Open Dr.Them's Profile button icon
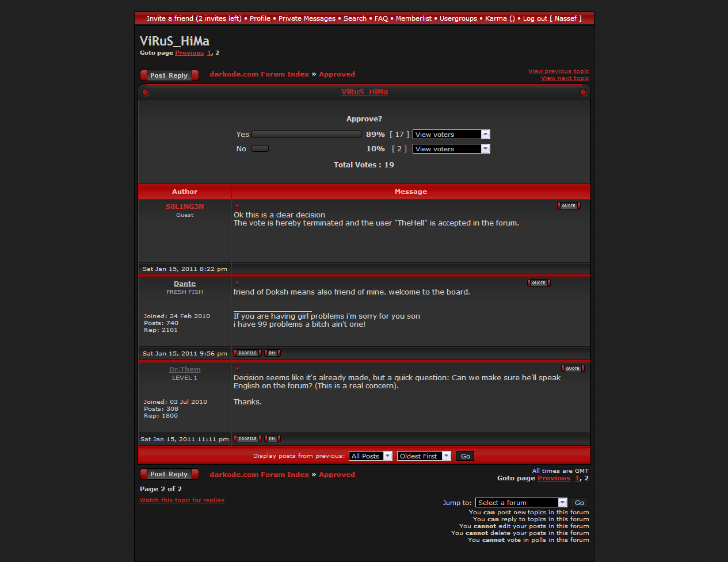Screen dimensions: 728x562 tap(247, 439)
